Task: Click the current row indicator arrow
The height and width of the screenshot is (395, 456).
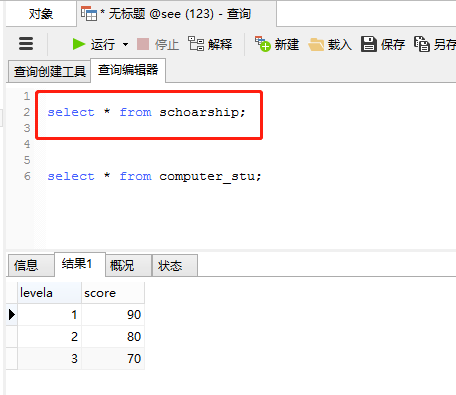Action: (12, 315)
